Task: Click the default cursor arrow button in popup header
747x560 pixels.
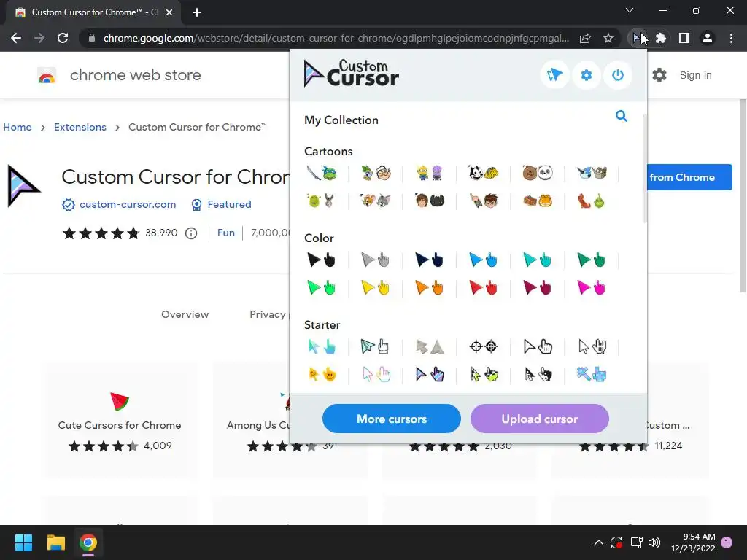Action: [x=554, y=75]
